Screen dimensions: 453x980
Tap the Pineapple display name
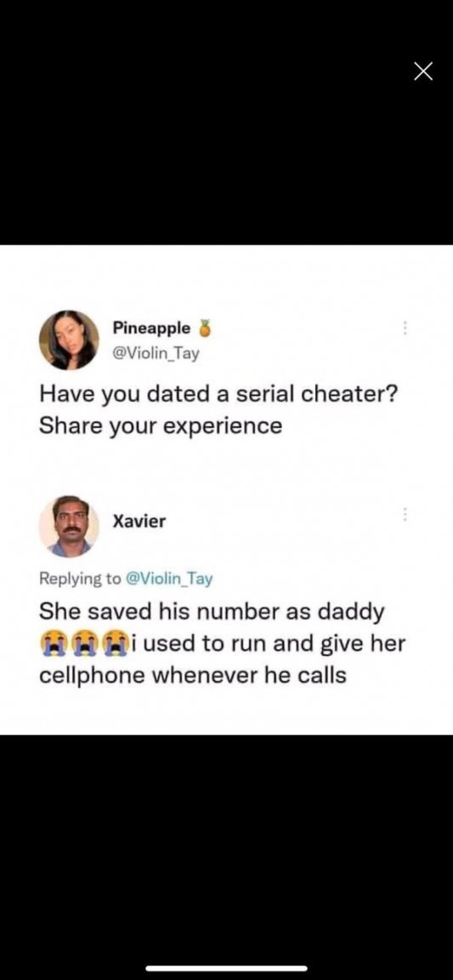click(x=152, y=328)
